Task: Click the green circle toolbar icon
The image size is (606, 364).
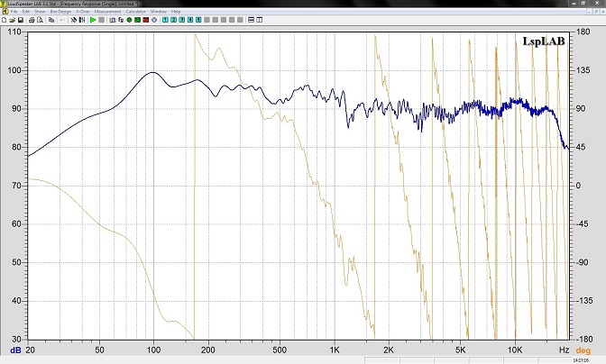Action: click(x=129, y=20)
